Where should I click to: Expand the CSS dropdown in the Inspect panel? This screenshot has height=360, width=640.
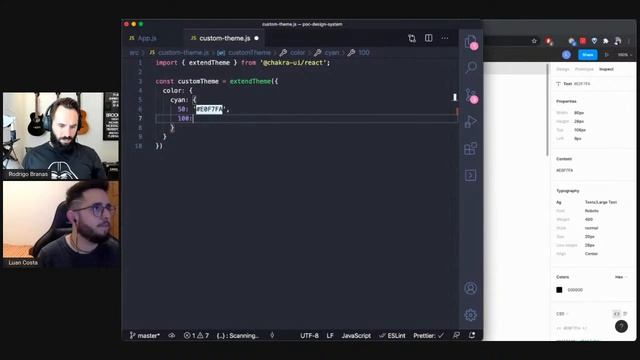tap(562, 314)
